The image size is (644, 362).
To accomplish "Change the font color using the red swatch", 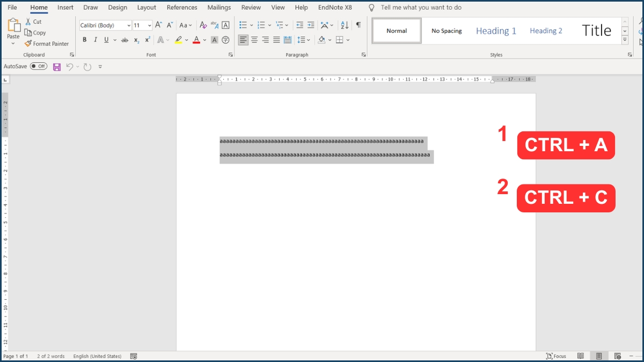I will coord(196,39).
